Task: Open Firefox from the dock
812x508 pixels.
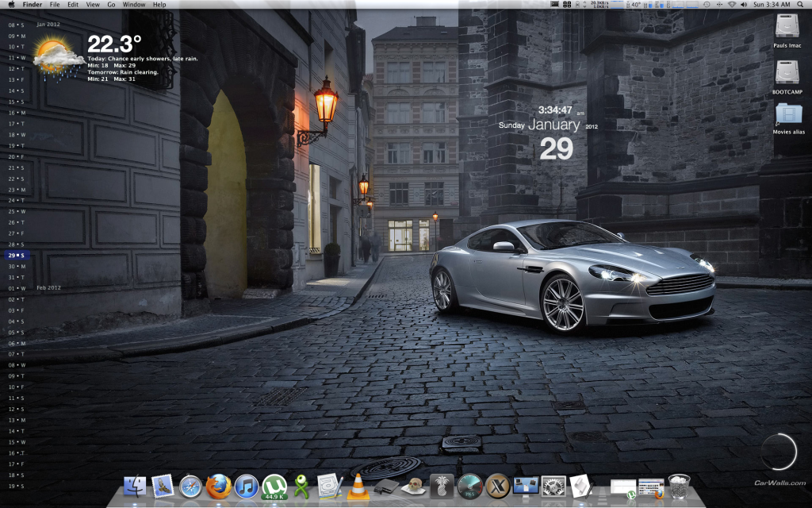Action: [219, 486]
